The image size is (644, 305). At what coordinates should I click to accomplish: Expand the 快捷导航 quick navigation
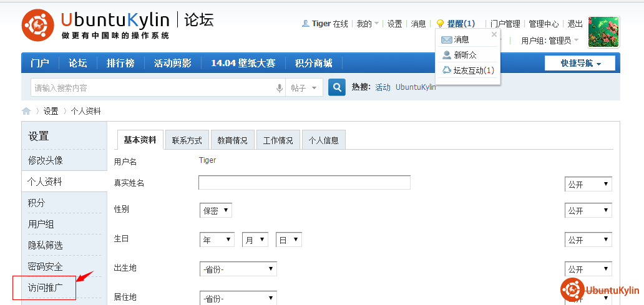point(580,63)
